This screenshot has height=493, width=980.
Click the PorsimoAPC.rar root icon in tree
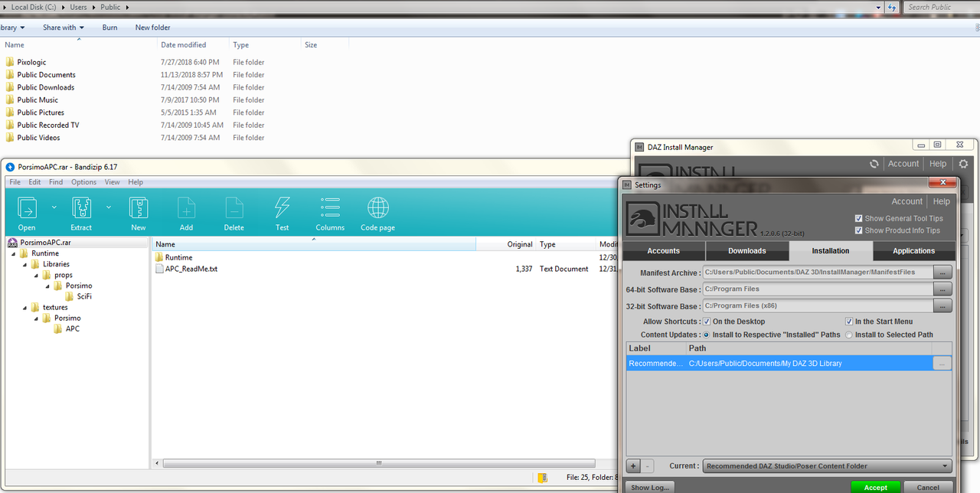click(12, 243)
